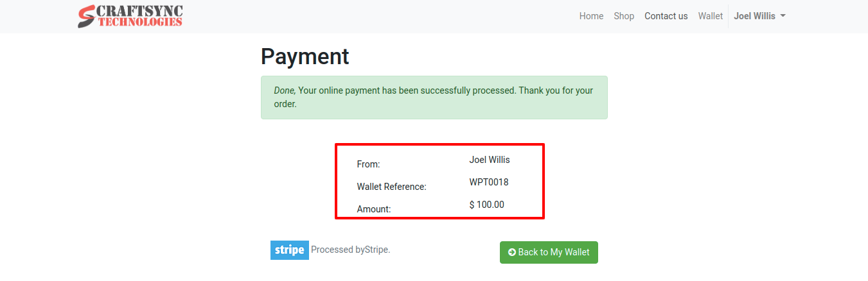868x281 pixels.
Task: Open the Shop menu item
Action: (x=624, y=16)
